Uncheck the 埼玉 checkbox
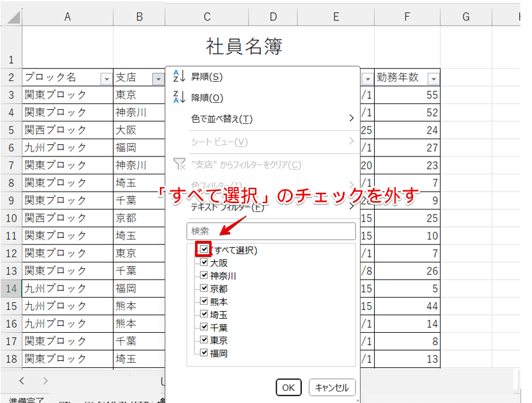The height and width of the screenshot is (403, 532). coord(204,314)
